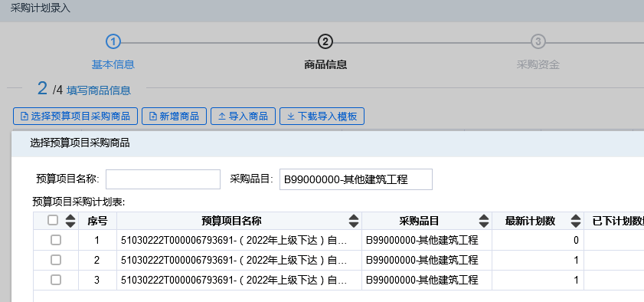Click the 预算项目采购计划表 label
644x302 pixels.
click(78, 202)
